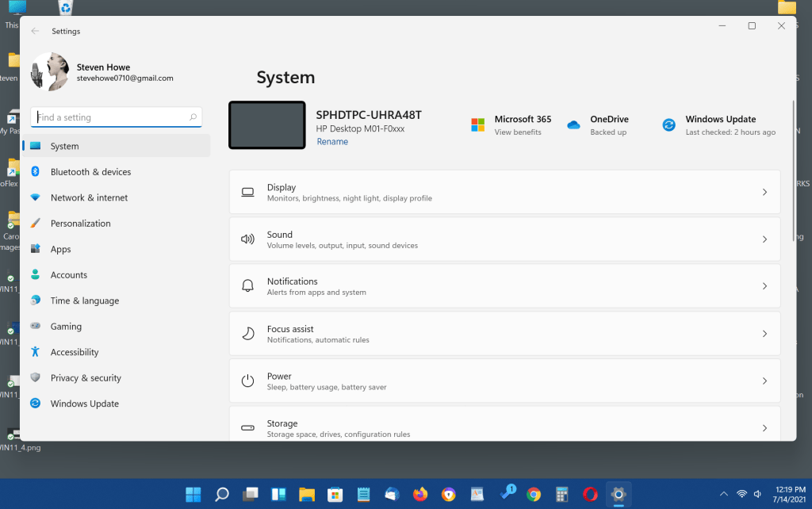
Task: Go to Accessibility settings
Action: pyautogui.click(x=75, y=352)
